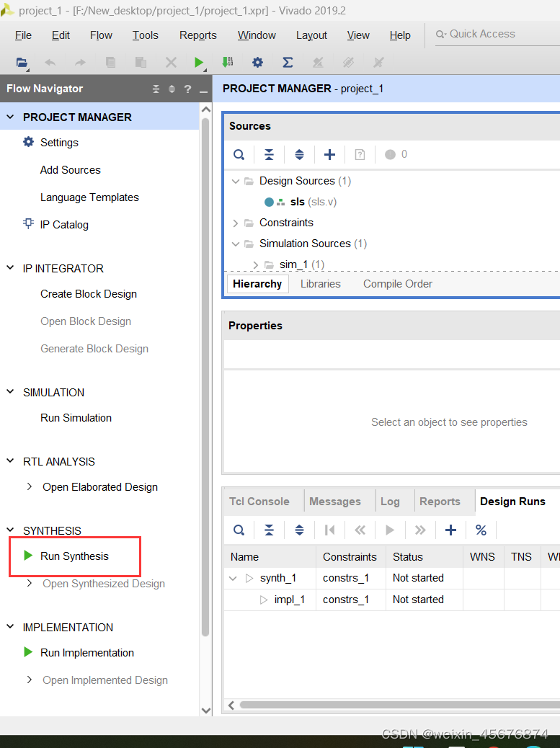Collapse all in Sources panel toolbar

click(269, 154)
